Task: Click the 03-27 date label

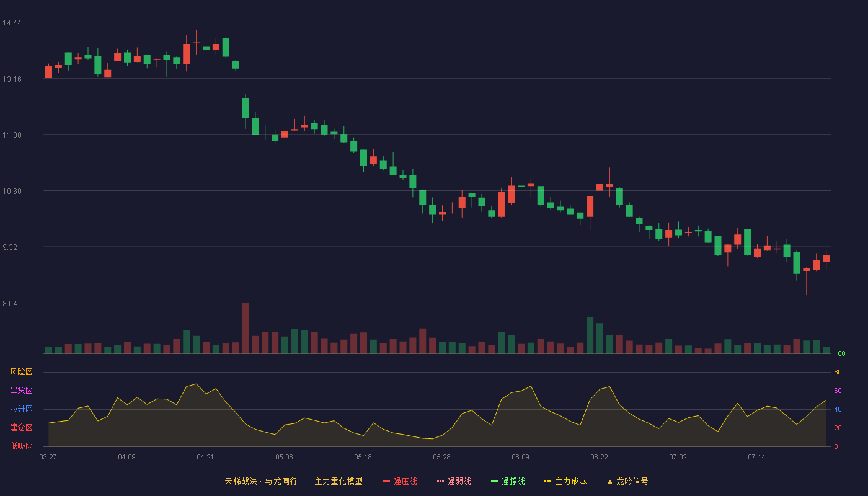Action: tap(48, 457)
